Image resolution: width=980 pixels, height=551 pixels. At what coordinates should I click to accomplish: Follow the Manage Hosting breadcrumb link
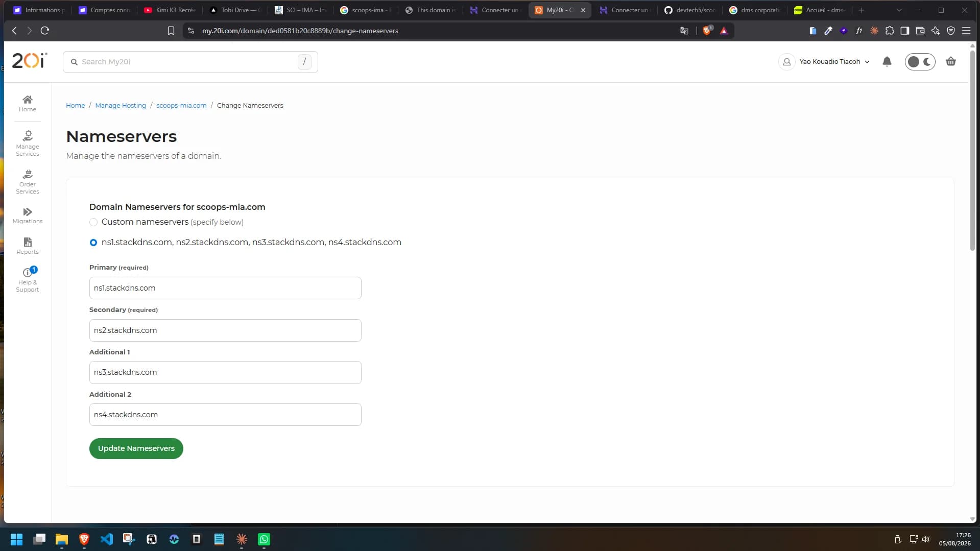121,106
